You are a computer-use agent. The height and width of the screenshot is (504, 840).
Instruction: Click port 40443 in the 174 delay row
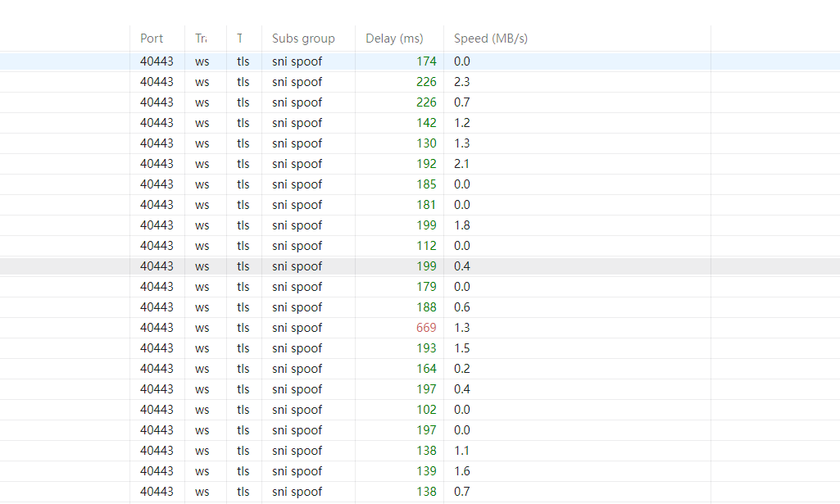[157, 61]
